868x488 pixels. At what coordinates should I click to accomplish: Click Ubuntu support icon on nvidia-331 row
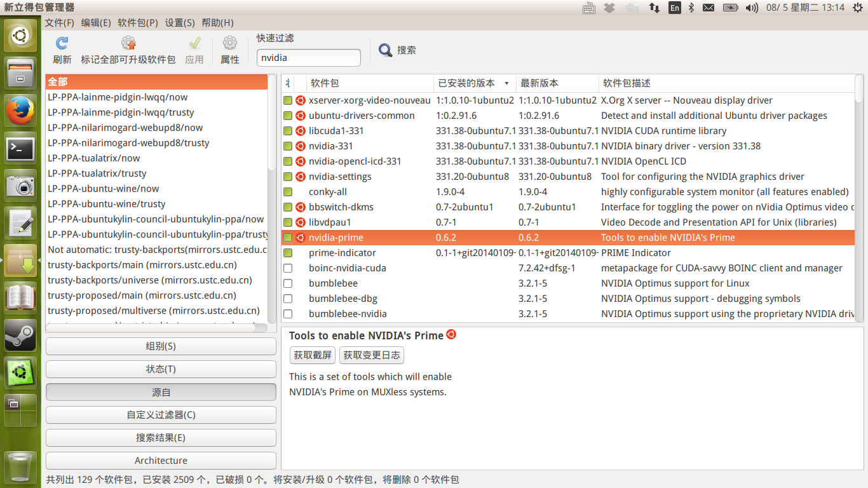301,146
